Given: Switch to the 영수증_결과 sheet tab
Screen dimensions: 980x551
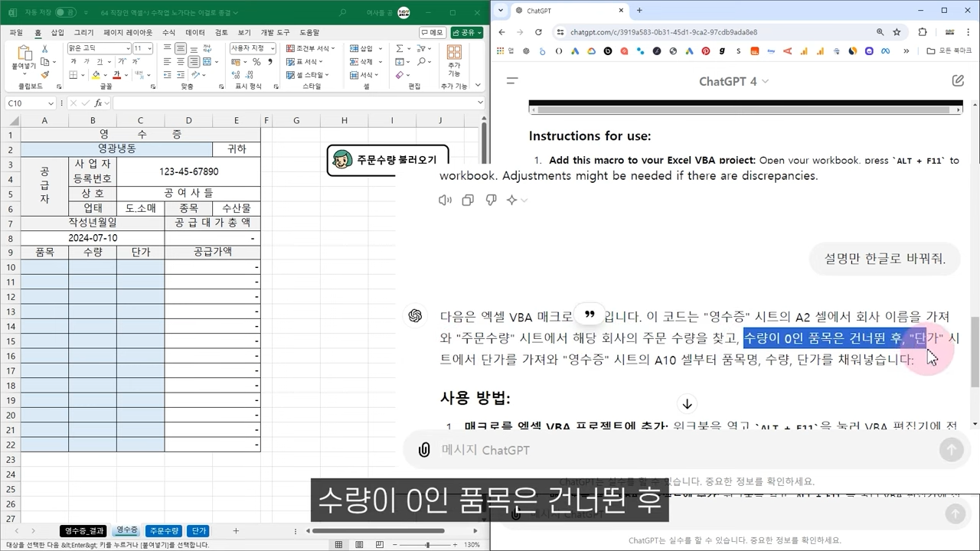Looking at the screenshot, I should click(83, 530).
